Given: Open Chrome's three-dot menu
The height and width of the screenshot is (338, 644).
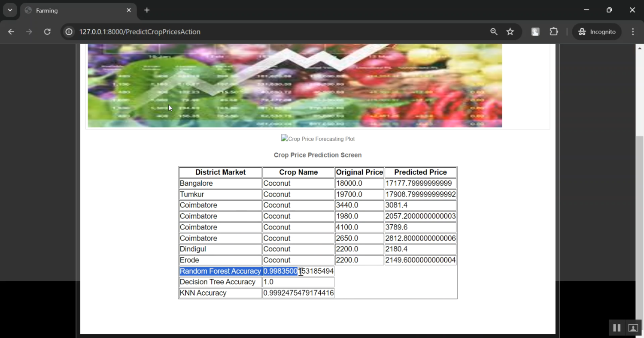Looking at the screenshot, I should pyautogui.click(x=632, y=31).
